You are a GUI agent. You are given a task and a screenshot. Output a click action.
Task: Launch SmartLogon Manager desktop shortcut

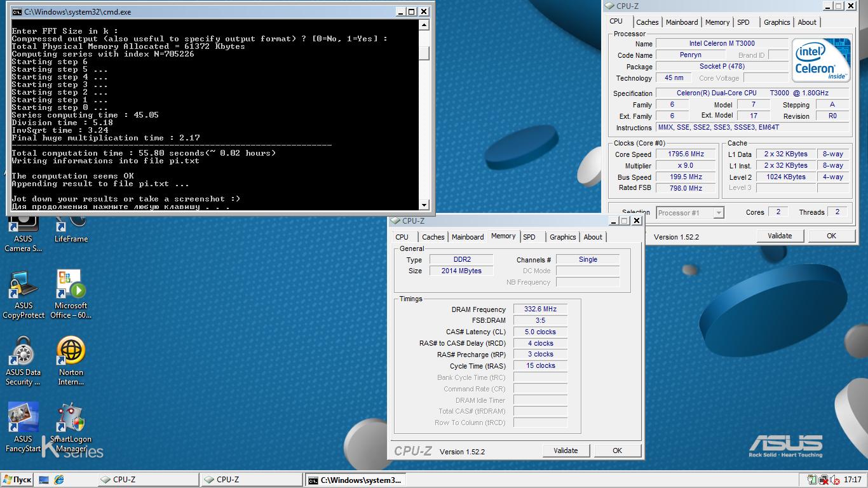71,428
